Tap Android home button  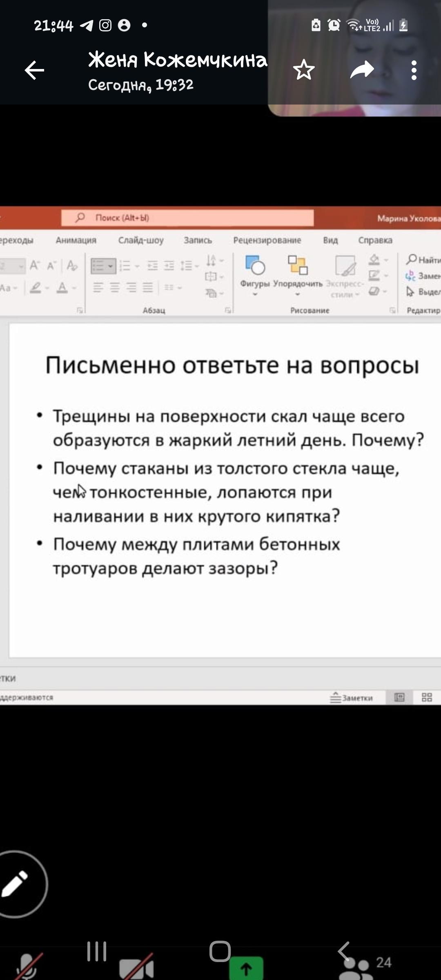220,951
